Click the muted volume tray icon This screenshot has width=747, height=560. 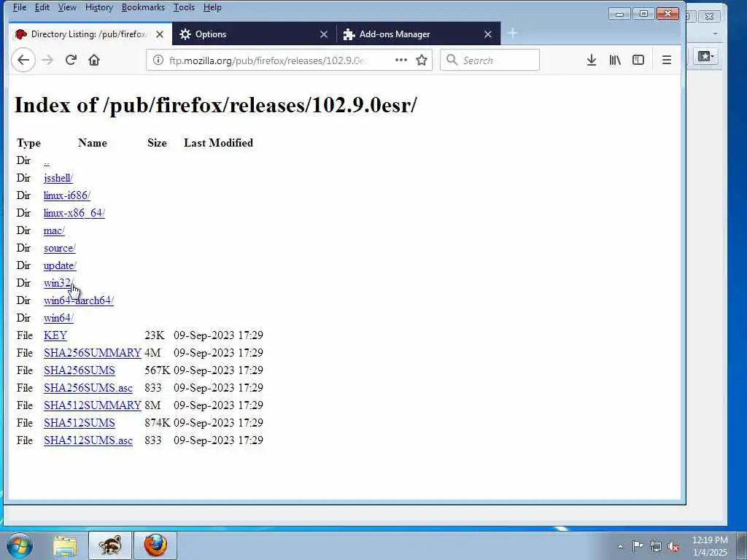673,546
